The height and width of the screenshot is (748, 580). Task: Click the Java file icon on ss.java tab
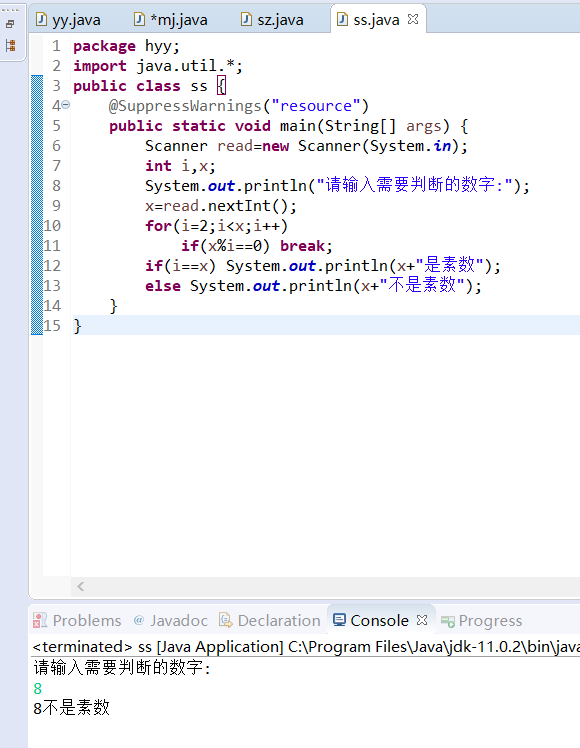point(342,19)
